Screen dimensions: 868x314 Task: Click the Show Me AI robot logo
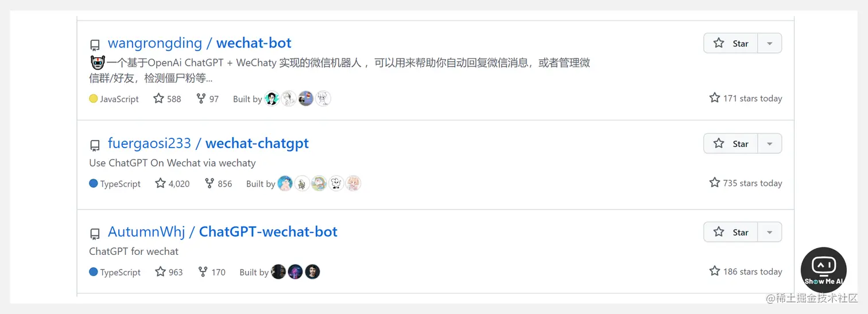point(823,270)
